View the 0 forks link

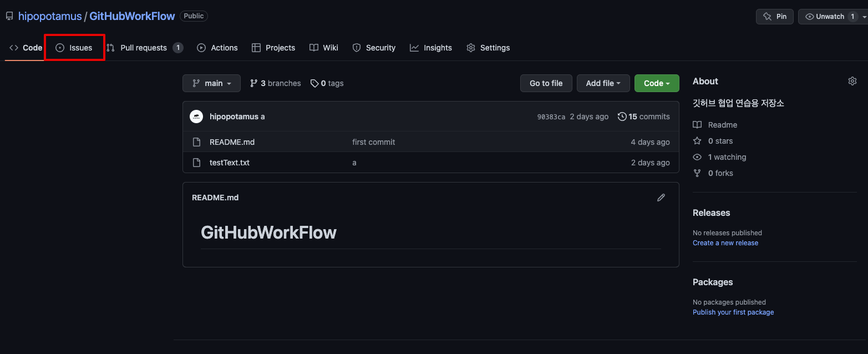tap(713, 173)
